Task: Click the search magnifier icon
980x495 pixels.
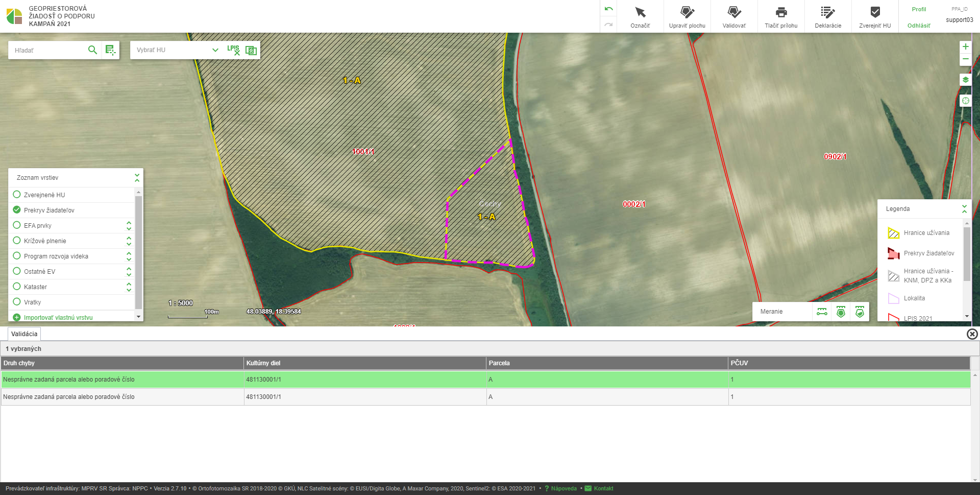Action: coord(92,50)
